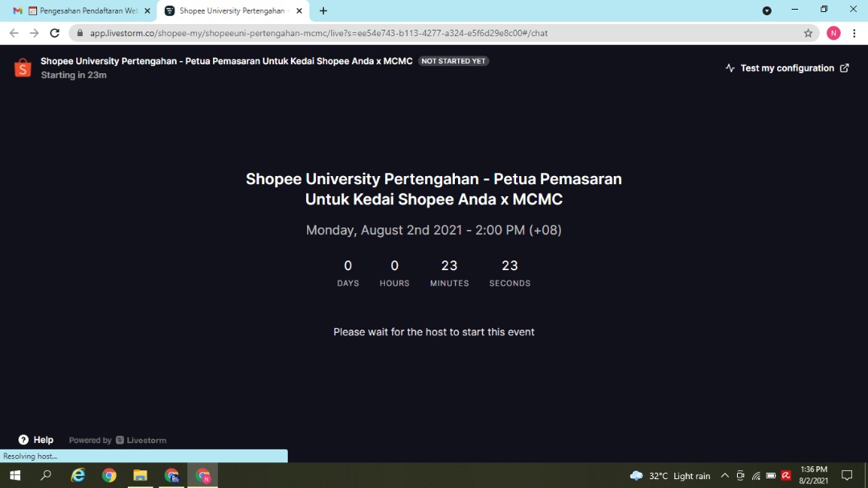Close the Gmail tab
The image size is (868, 488).
click(147, 11)
